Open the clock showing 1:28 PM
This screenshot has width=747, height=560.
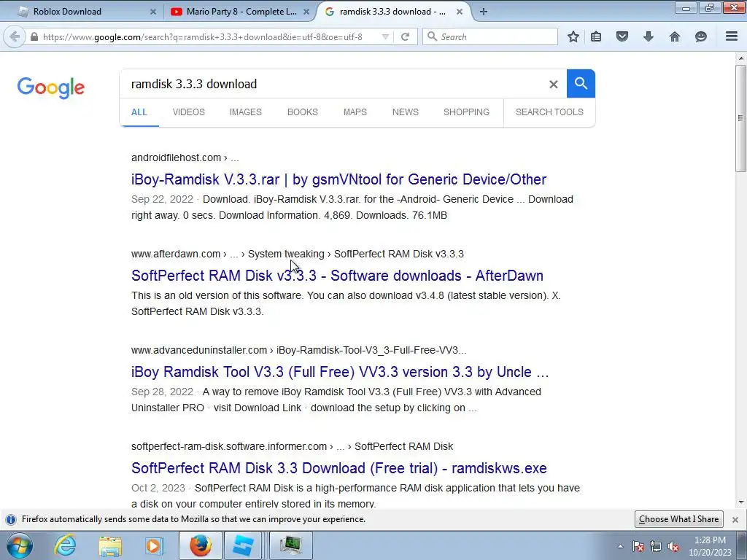pos(710,546)
